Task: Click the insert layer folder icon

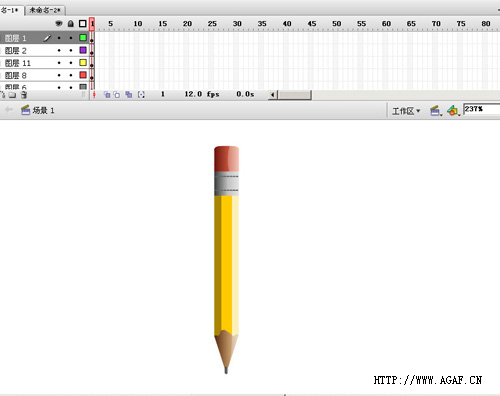Action: (x=12, y=95)
